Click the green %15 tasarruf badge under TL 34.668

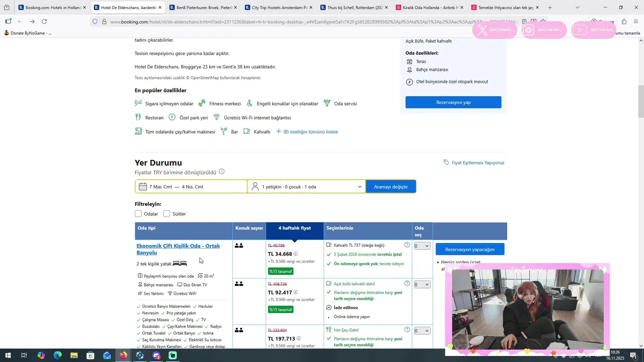pyautogui.click(x=281, y=271)
